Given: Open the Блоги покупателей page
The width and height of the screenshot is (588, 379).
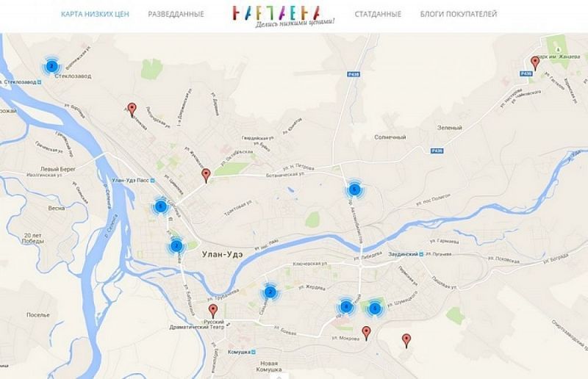Looking at the screenshot, I should 459,14.
